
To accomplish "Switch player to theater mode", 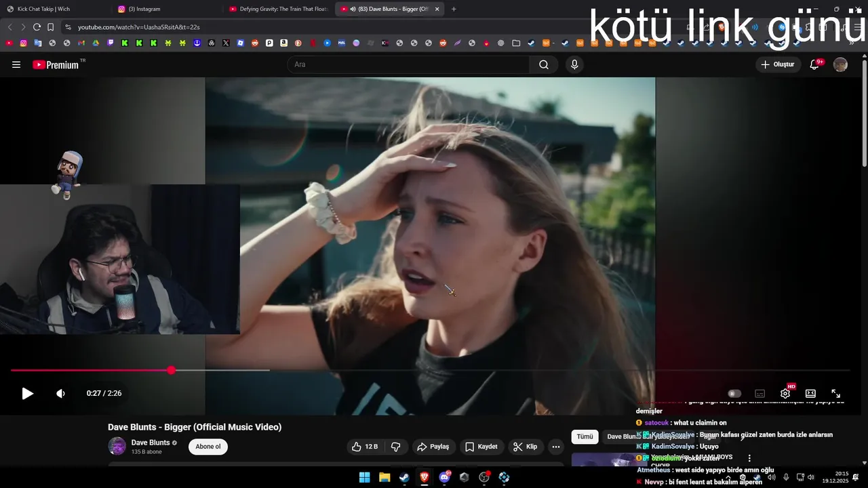I will pos(810,393).
